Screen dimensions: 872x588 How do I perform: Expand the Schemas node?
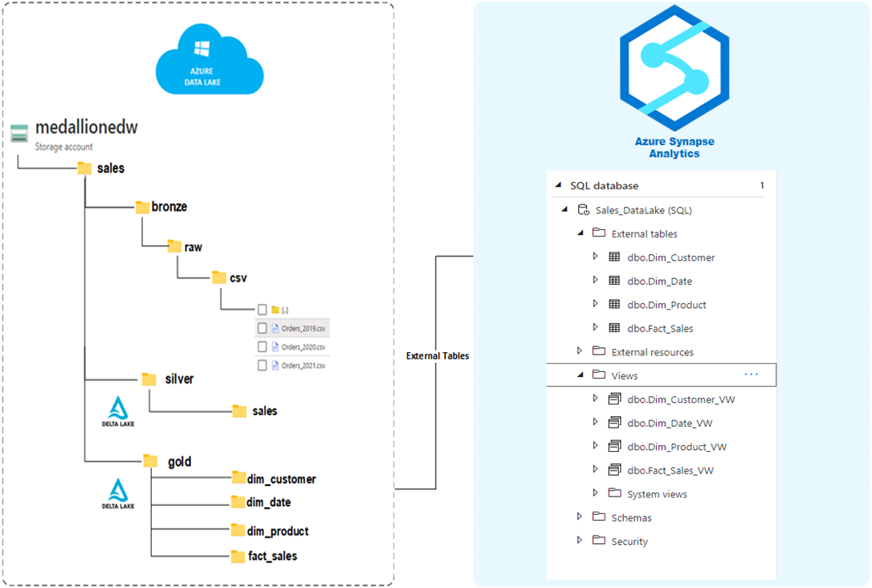click(x=579, y=517)
